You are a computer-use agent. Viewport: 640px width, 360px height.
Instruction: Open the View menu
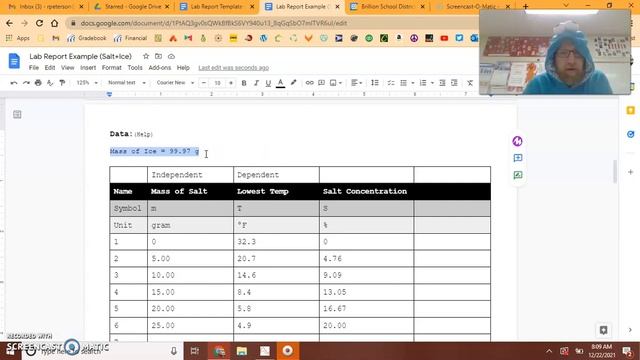click(67, 68)
